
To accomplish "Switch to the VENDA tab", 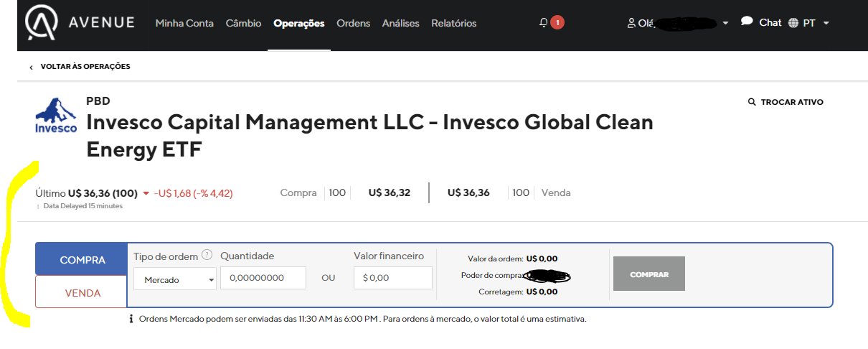I will pyautogui.click(x=82, y=293).
